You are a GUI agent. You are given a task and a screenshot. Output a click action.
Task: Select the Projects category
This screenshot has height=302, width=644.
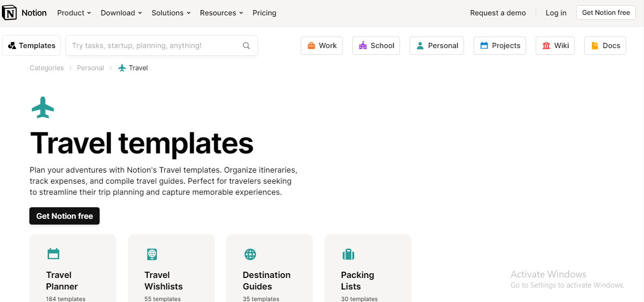500,46
